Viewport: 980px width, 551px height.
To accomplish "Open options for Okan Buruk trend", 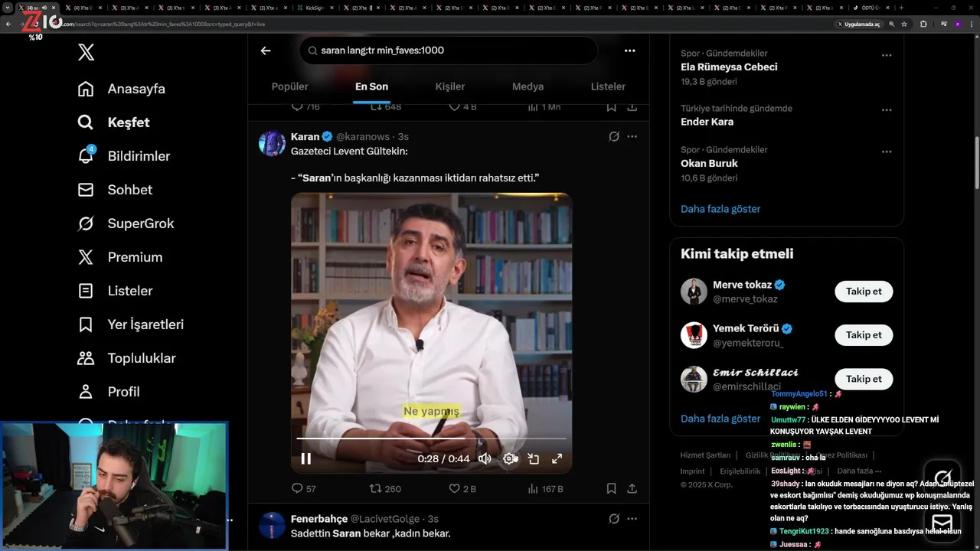I will click(887, 152).
